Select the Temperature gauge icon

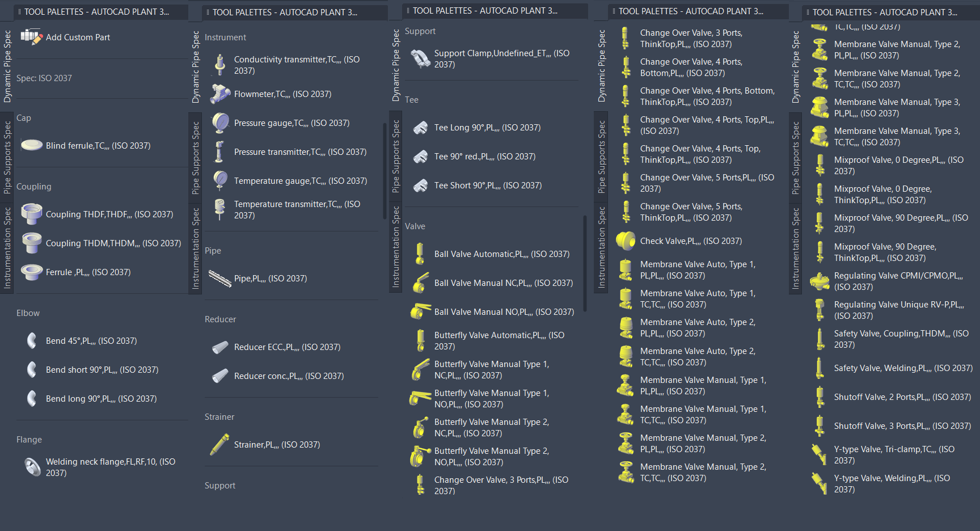220,180
